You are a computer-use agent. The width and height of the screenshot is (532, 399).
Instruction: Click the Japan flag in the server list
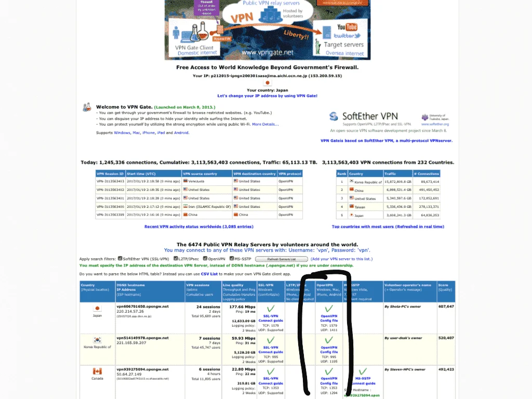click(97, 309)
